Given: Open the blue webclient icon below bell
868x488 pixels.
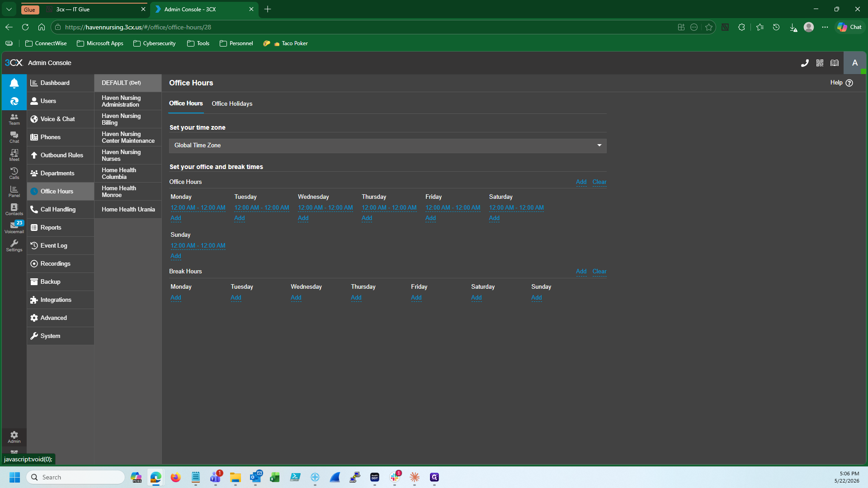Looking at the screenshot, I should click(14, 101).
